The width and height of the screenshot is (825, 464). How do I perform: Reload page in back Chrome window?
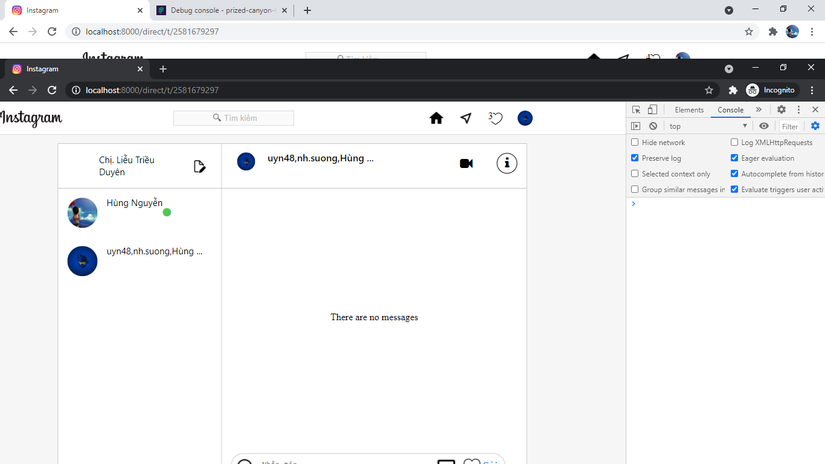click(x=52, y=32)
